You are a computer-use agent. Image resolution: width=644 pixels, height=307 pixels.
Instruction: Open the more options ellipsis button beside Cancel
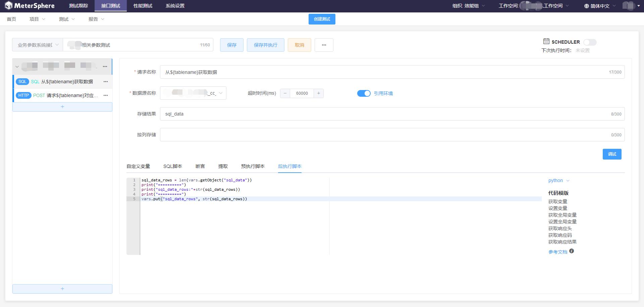[x=324, y=45]
